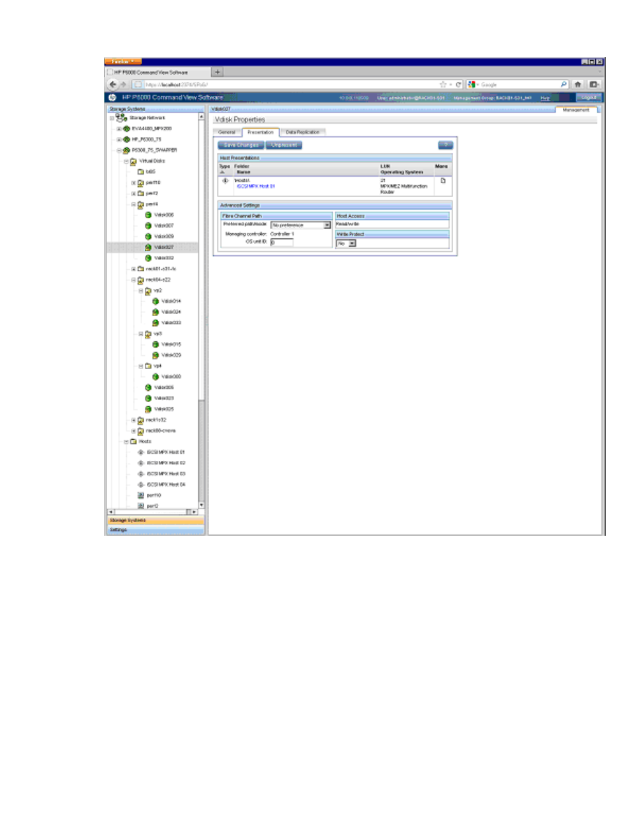Expand the perf2 folder

134,193
